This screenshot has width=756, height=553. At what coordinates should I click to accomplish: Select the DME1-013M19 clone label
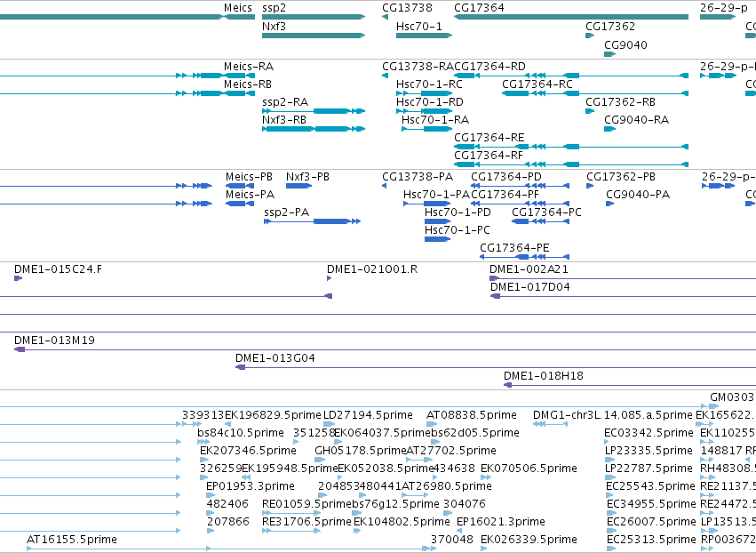54,341
